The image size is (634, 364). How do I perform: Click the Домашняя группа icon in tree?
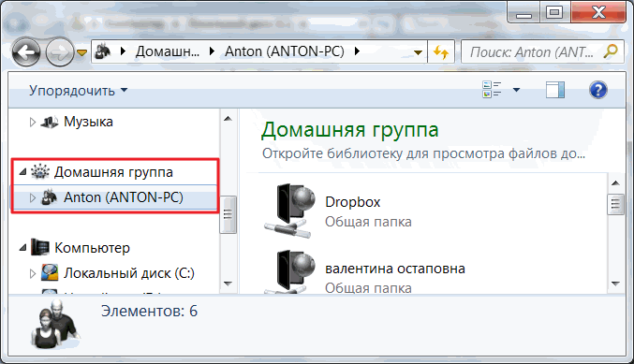point(40,171)
